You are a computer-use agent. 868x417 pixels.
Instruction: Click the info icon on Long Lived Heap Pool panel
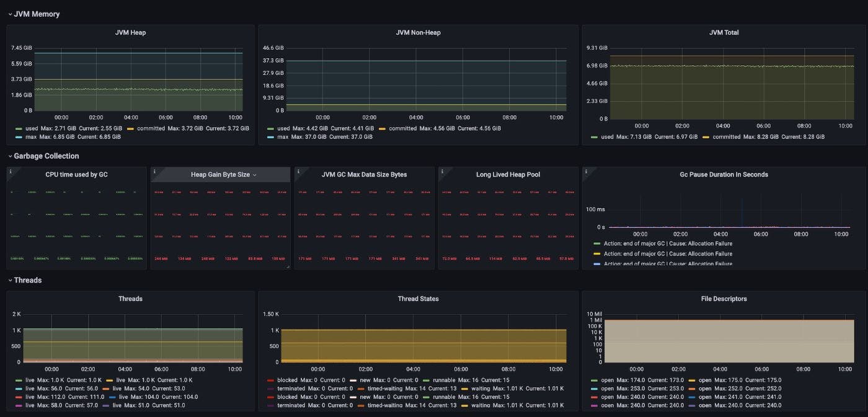(x=442, y=172)
